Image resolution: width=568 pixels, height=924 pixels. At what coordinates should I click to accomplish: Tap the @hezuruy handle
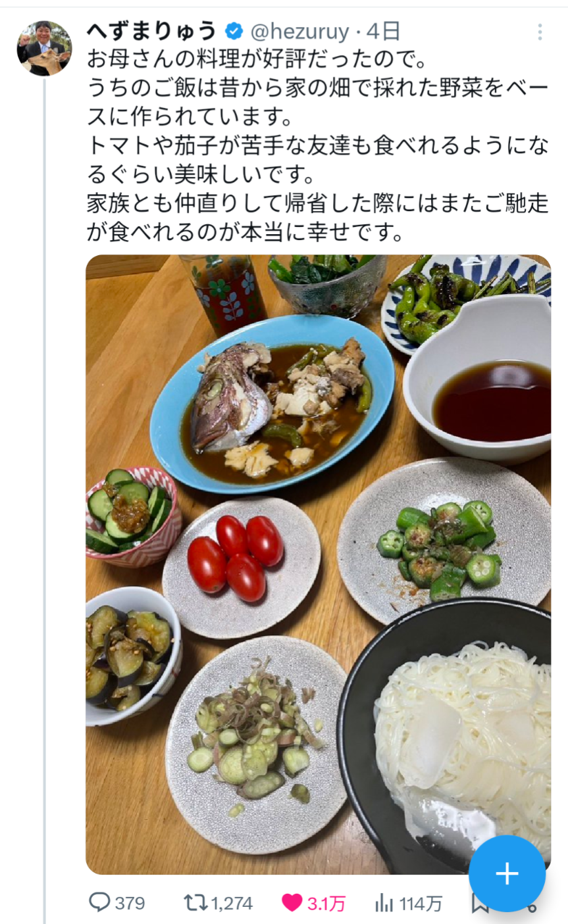[x=298, y=31]
